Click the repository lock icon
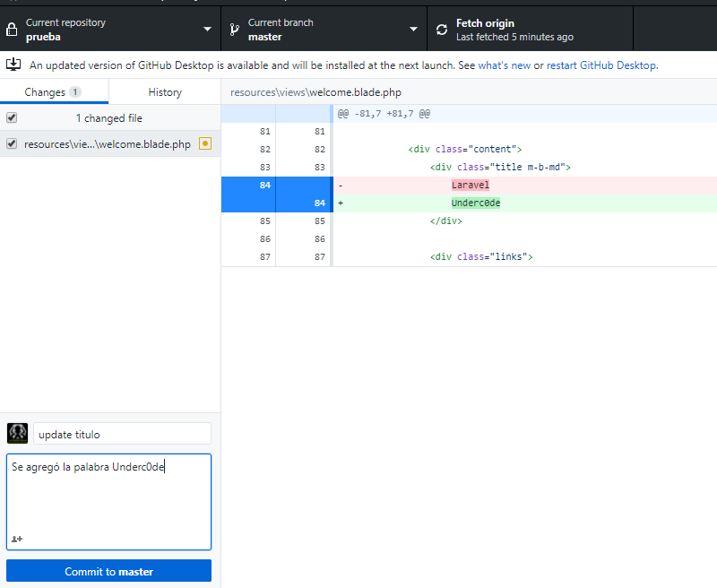Image resolution: width=717 pixels, height=588 pixels. click(12, 30)
